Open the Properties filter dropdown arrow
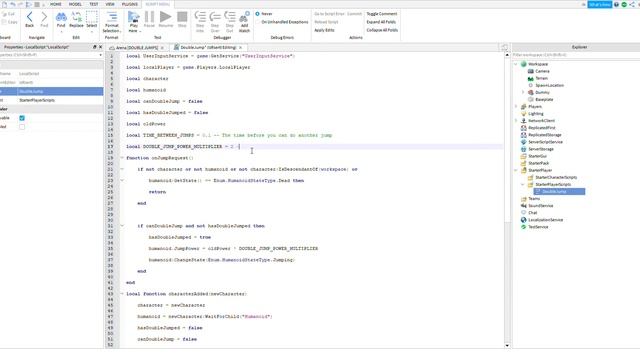 tap(100, 55)
